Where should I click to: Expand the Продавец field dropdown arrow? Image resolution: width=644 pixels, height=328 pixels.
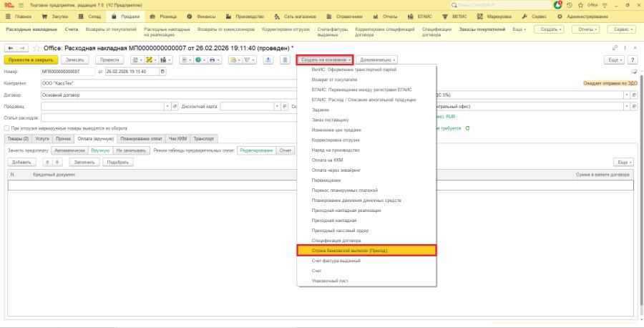pos(167,107)
